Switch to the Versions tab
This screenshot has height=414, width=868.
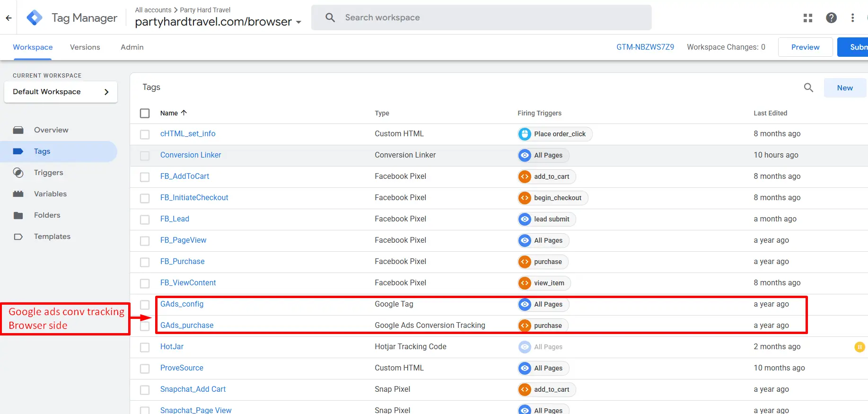pyautogui.click(x=85, y=47)
